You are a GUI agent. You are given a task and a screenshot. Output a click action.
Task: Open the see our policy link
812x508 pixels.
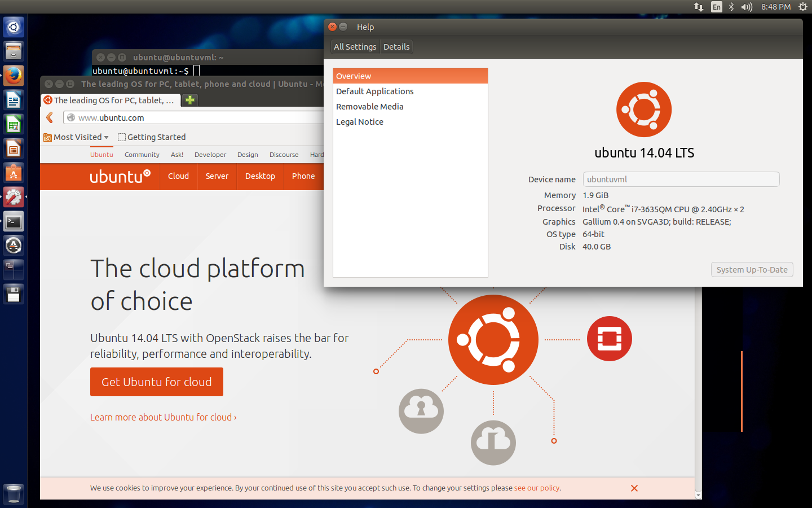point(537,488)
